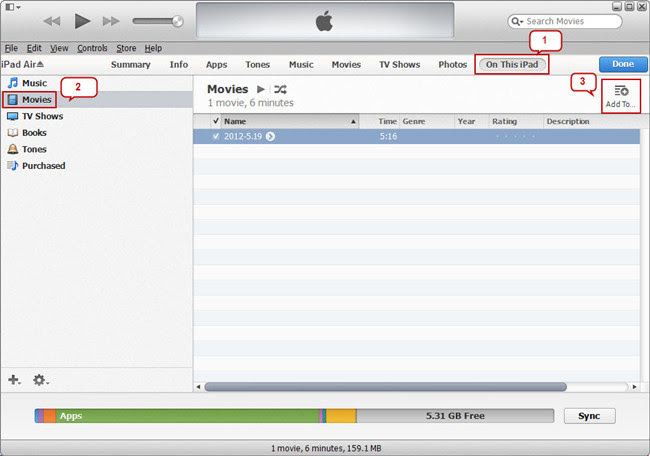
Task: Sort by the Rating column
Action: (x=516, y=121)
